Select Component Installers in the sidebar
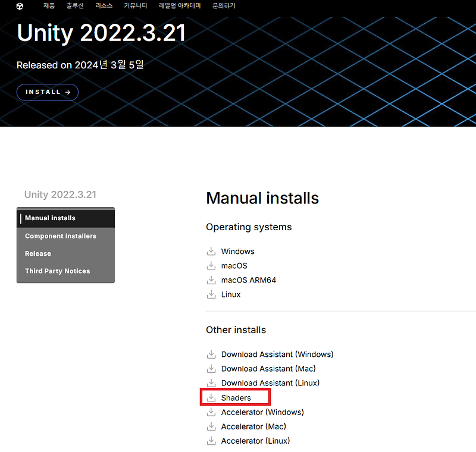This screenshot has height=452, width=476. click(60, 236)
